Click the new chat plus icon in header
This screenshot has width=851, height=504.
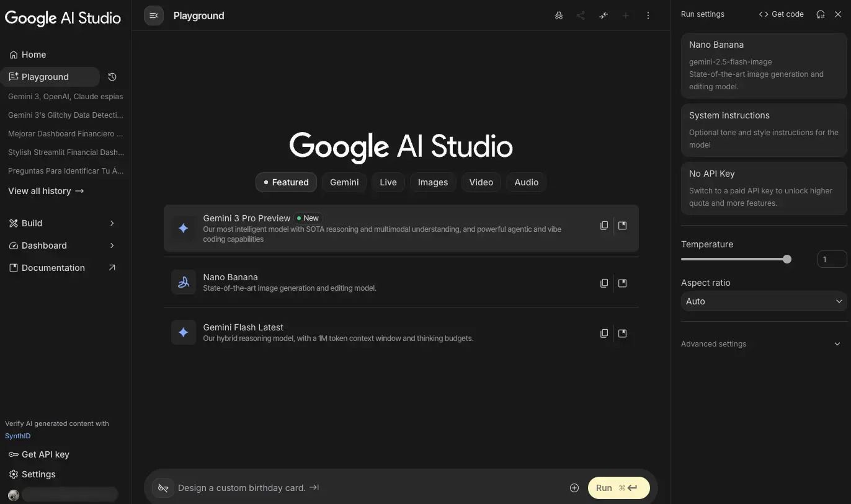click(626, 15)
